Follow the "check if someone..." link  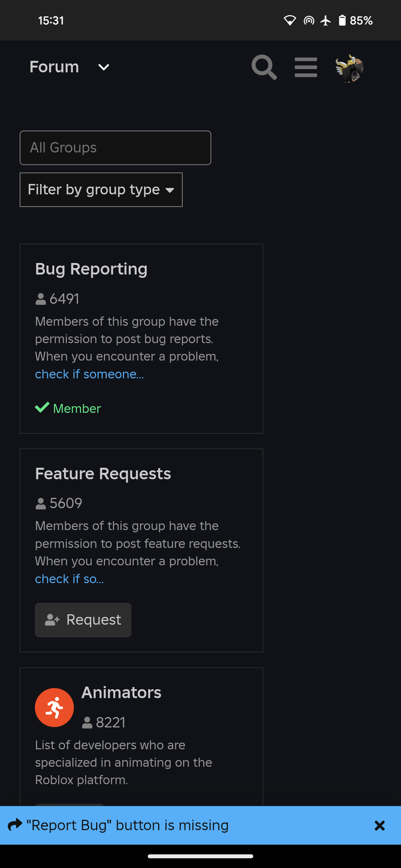[x=89, y=374]
